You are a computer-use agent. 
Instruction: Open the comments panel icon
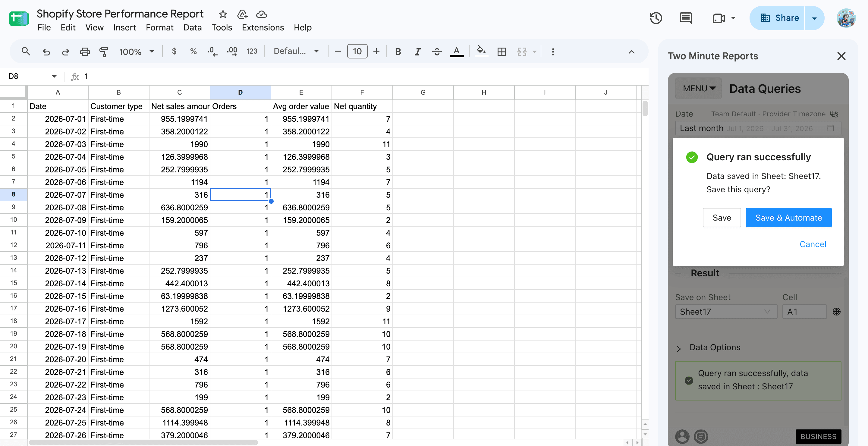point(686,18)
